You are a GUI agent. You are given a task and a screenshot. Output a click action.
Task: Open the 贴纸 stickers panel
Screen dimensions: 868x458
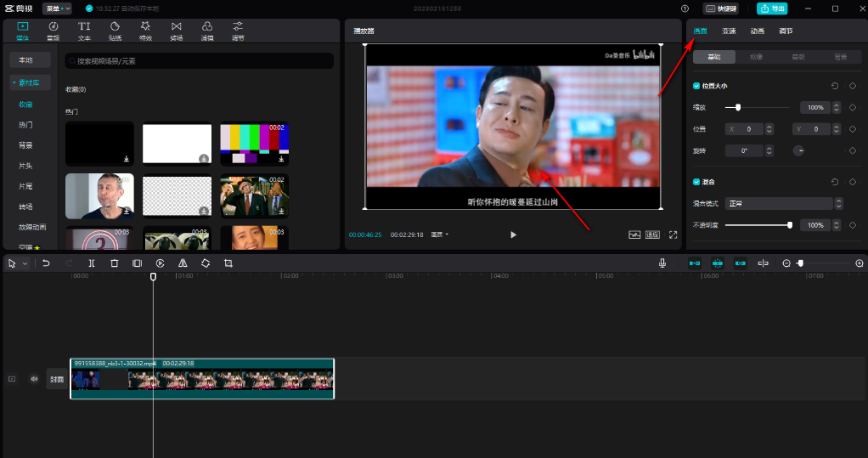115,31
